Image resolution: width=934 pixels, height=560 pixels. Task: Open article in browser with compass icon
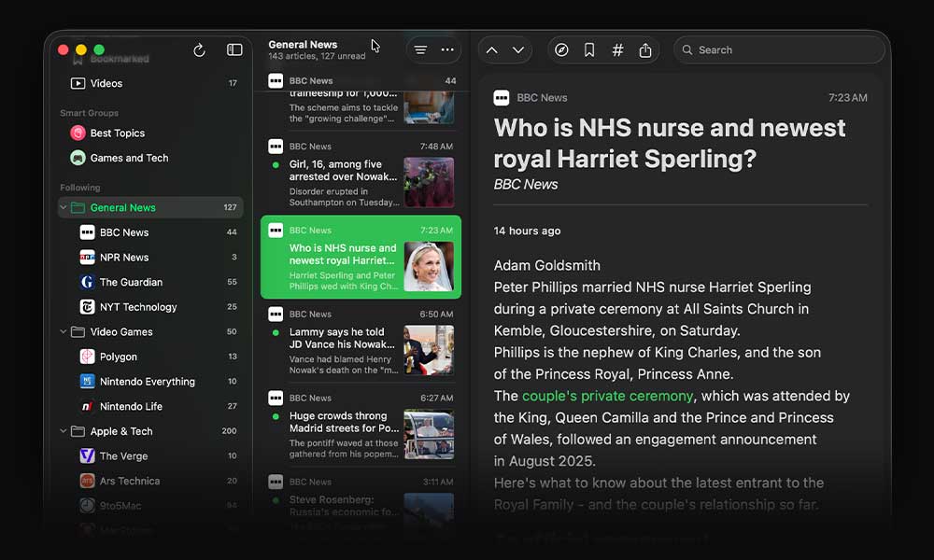tap(561, 50)
